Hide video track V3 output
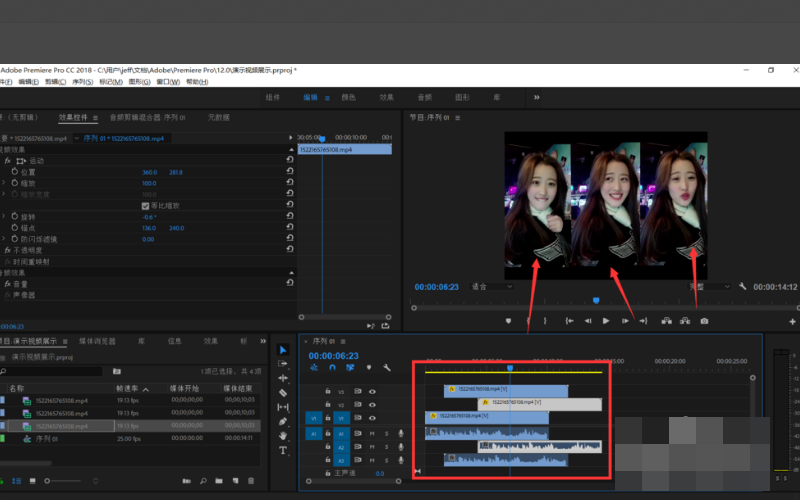Screen dimensions: 800x500 (372, 391)
